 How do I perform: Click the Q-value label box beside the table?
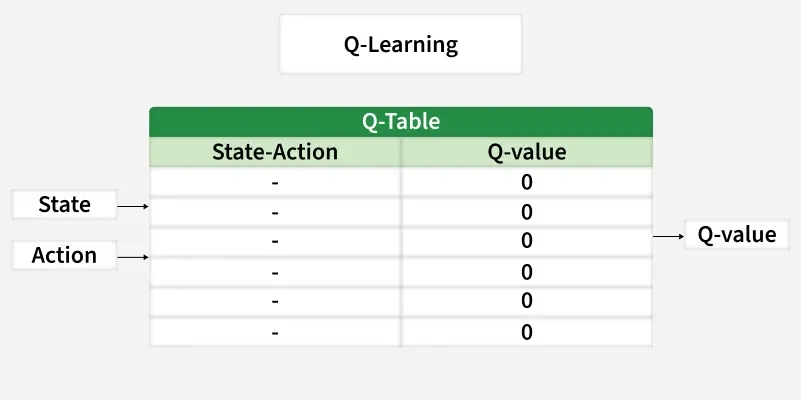[736, 235]
